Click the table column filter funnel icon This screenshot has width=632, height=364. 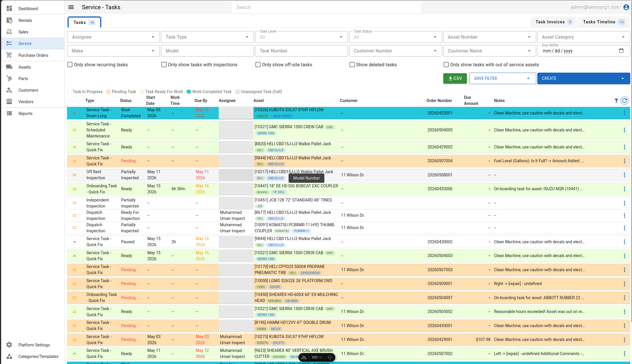click(x=616, y=101)
